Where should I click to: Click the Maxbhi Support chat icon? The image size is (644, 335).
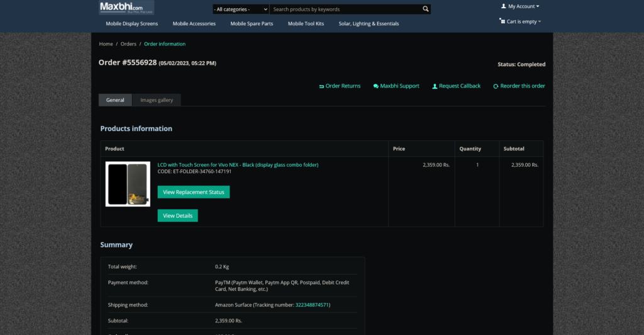pyautogui.click(x=376, y=86)
